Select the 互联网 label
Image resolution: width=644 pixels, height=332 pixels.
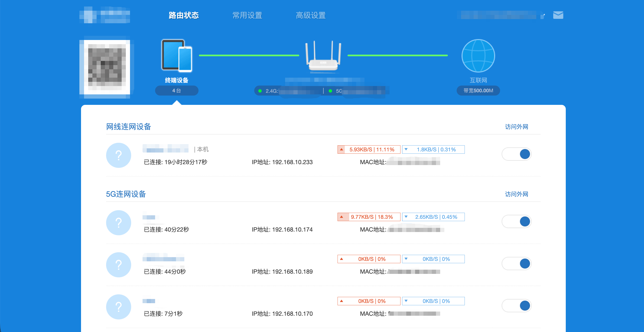(478, 80)
